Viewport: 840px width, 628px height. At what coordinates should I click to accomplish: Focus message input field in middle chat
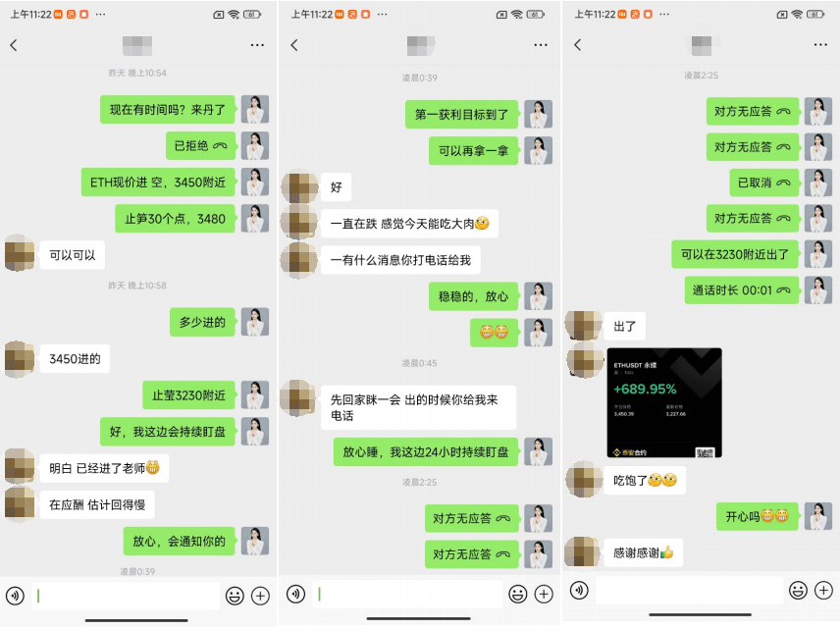(407, 594)
